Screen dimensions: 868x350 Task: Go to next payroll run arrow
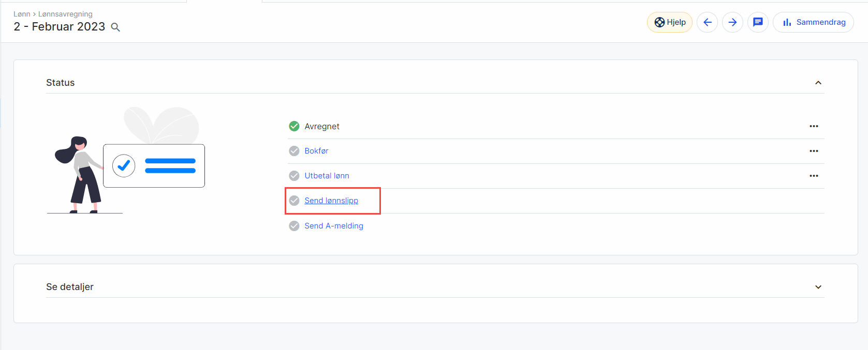732,22
